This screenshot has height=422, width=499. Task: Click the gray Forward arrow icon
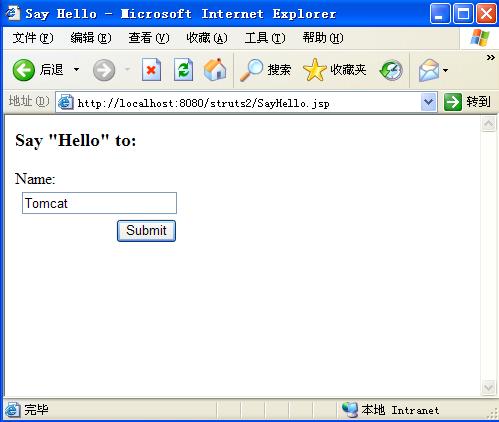[104, 70]
